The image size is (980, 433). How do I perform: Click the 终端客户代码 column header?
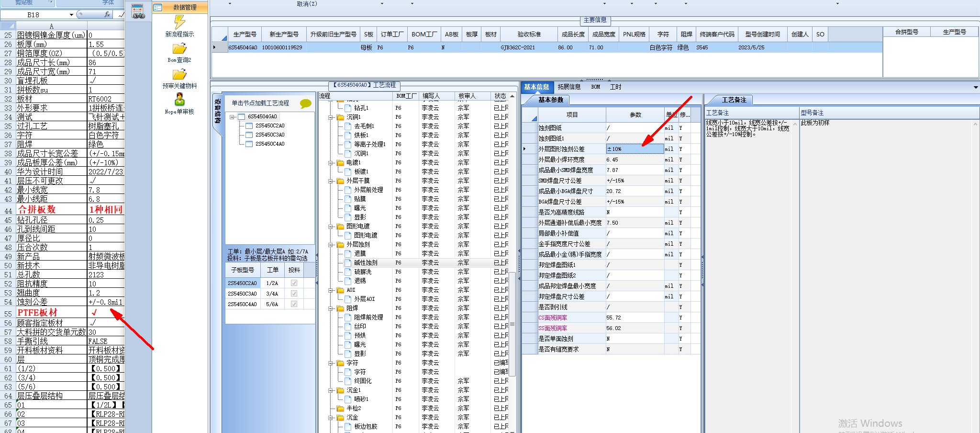click(717, 34)
